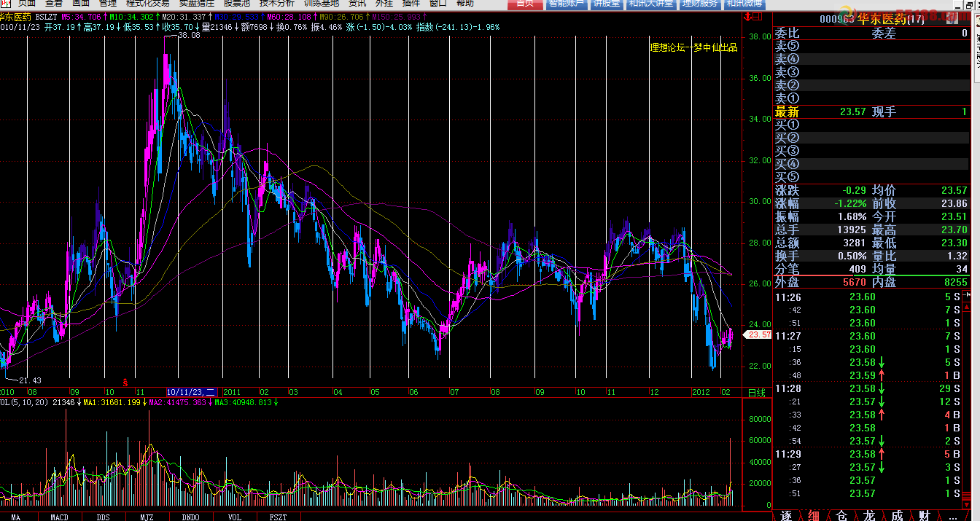The image size is (980, 521).
Task: Open the 程式化交易 menu
Action: click(x=148, y=4)
